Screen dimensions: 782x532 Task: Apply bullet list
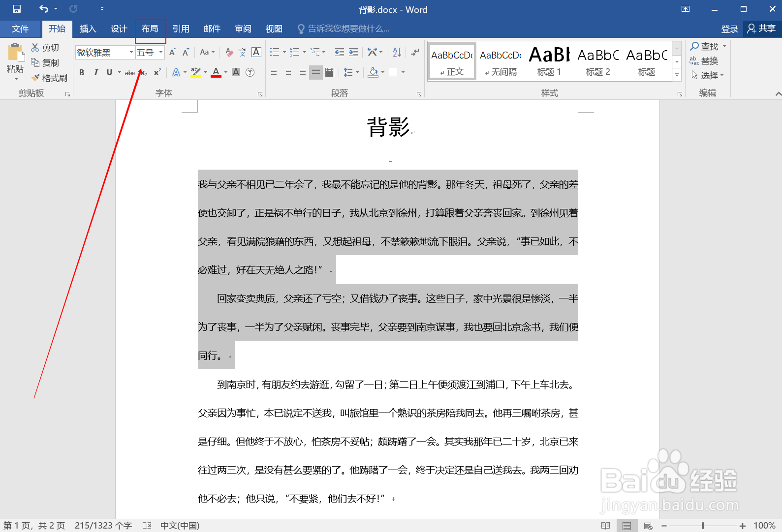tap(275, 52)
